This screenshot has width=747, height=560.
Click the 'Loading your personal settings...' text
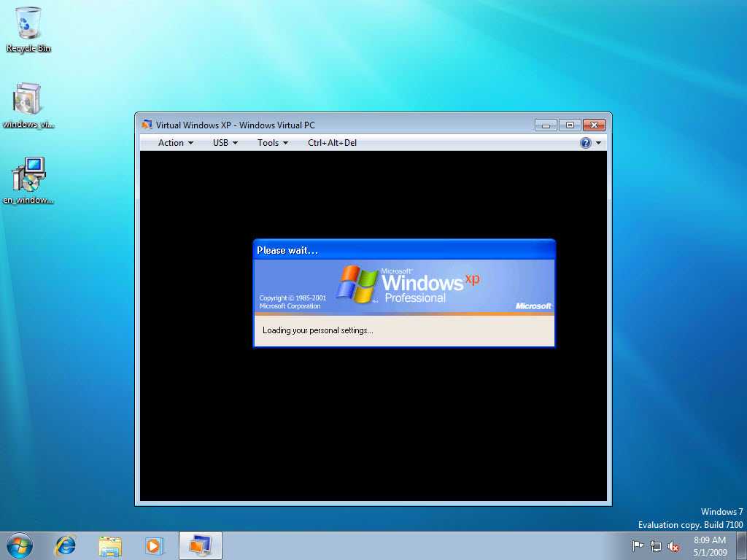pyautogui.click(x=318, y=330)
